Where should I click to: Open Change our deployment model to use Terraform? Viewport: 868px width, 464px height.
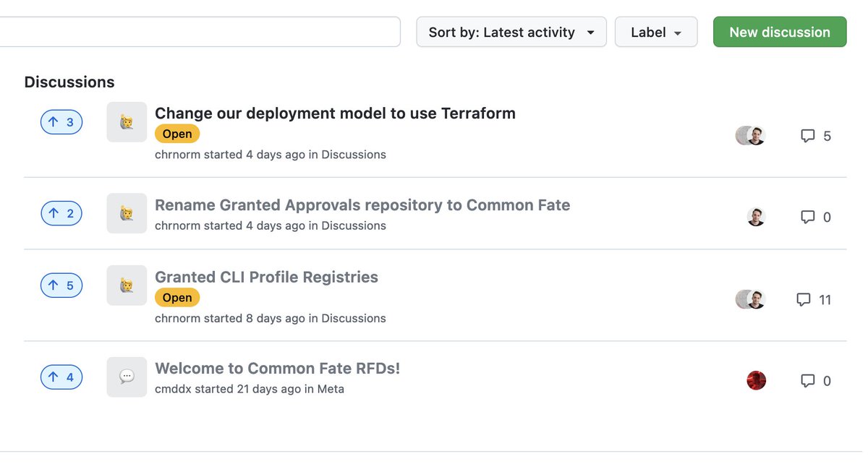pos(335,113)
